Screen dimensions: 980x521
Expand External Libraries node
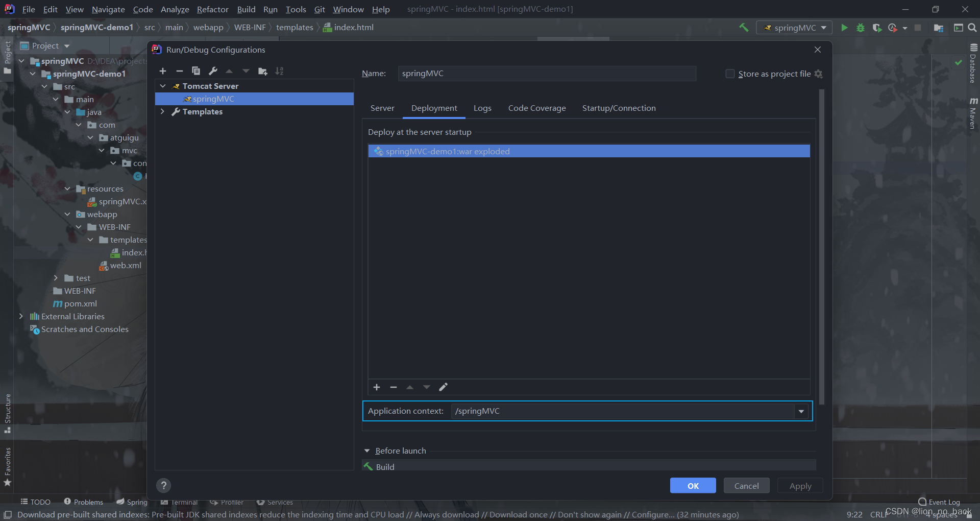coord(21,316)
